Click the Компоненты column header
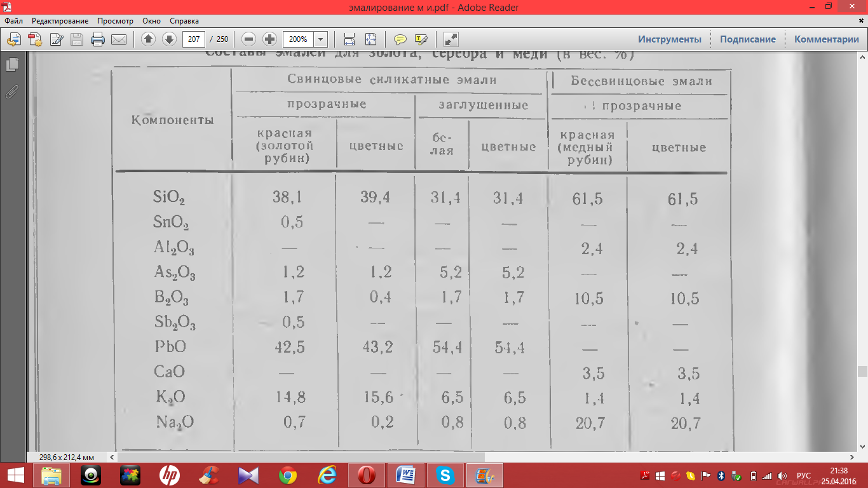Viewport: 868px width, 488px height. tap(173, 120)
